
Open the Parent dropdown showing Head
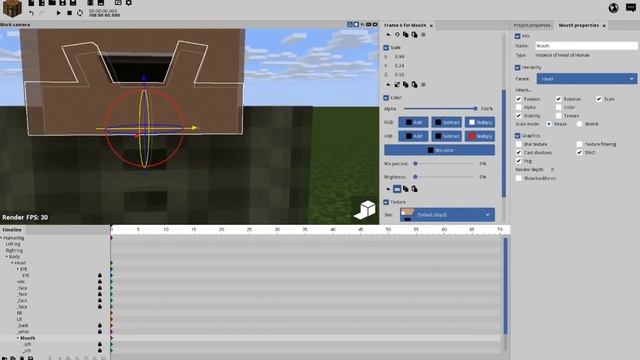587,79
